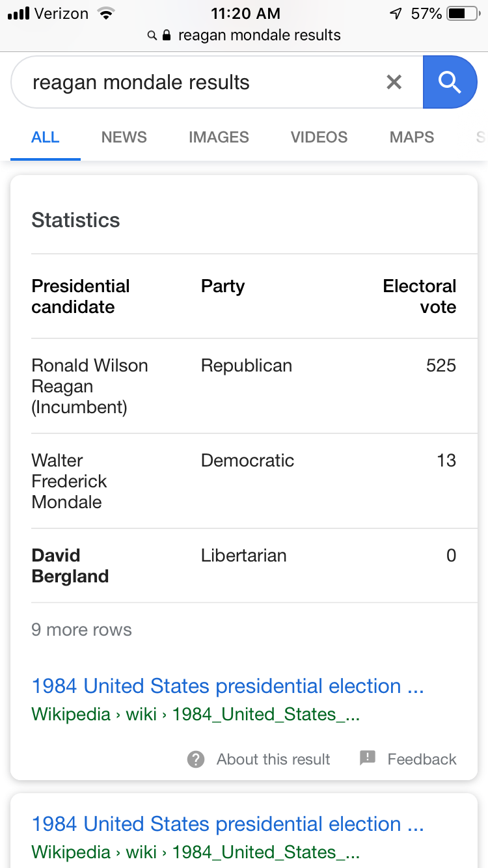Tap the address bar lock icon
This screenshot has width=488, height=868.
(167, 35)
